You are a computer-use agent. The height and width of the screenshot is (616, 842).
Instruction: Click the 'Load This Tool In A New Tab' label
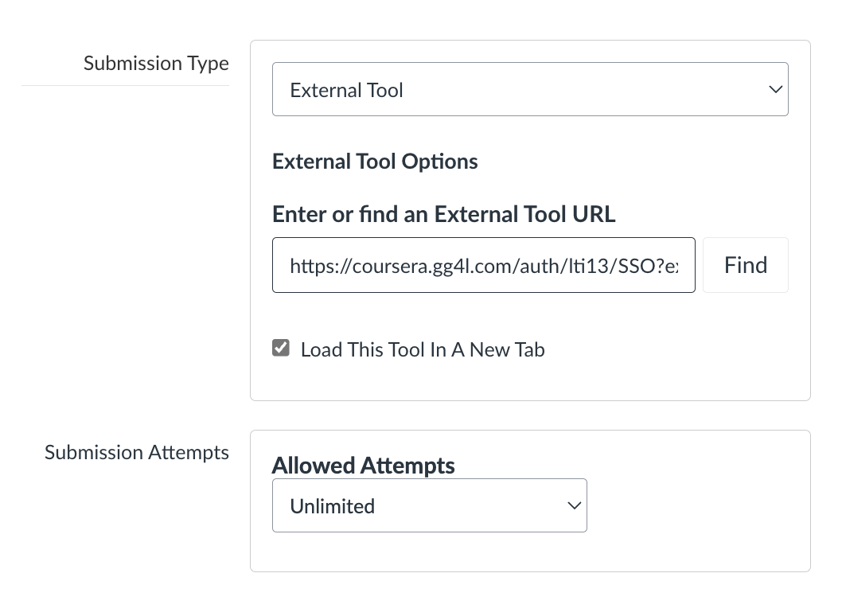click(423, 349)
